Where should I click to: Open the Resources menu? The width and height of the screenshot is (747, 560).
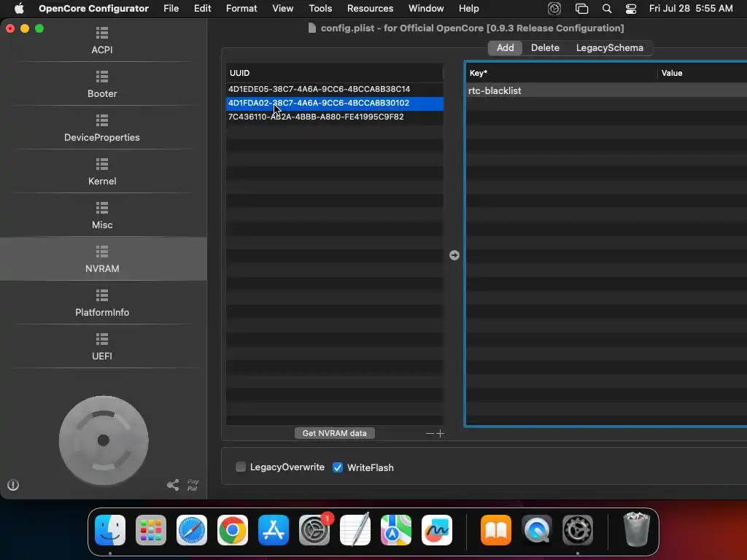tap(370, 9)
